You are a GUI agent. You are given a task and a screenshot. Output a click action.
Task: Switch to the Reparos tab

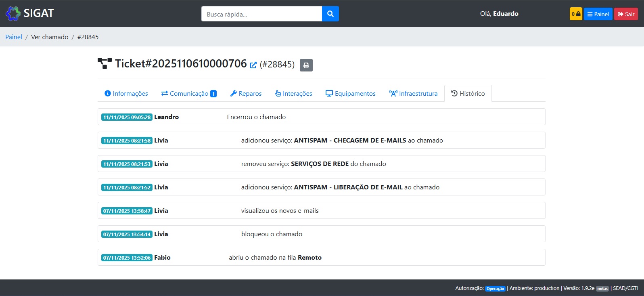246,94
